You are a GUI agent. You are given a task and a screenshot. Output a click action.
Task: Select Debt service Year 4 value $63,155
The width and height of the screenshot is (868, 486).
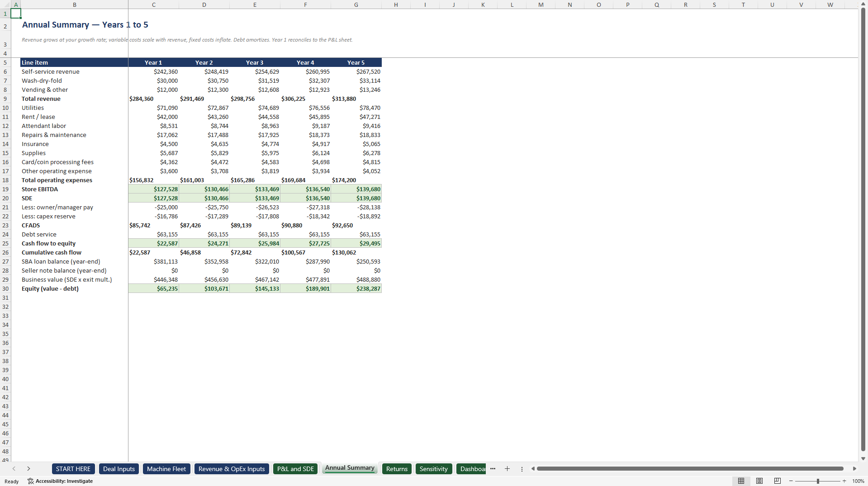(305, 234)
